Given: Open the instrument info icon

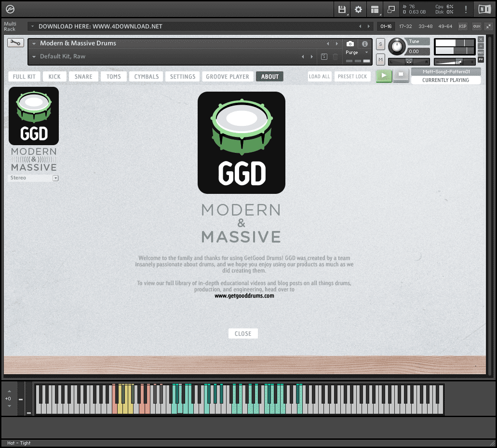Looking at the screenshot, I should point(365,44).
